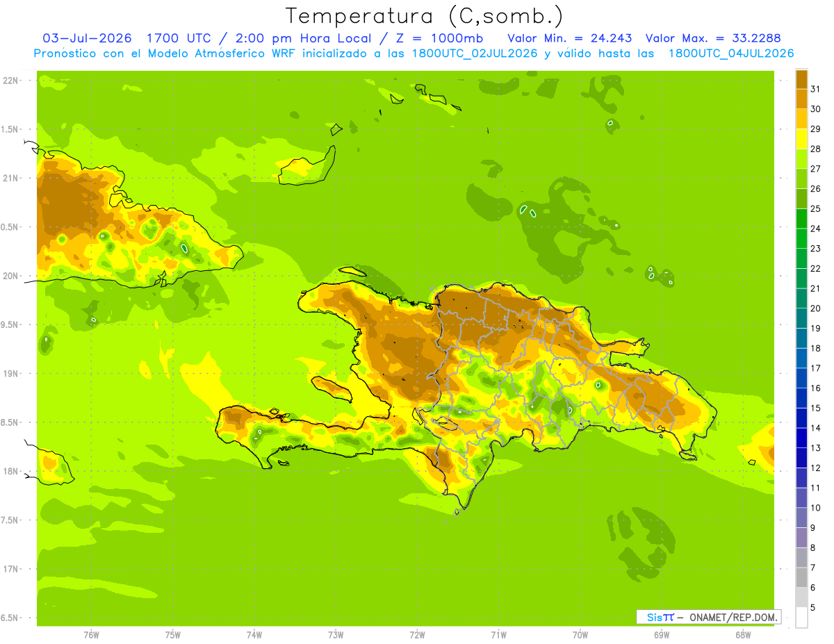Click latitude axis label "6.5N"
Image resolution: width=834 pixels, height=644 pixels.
pos(10,618)
